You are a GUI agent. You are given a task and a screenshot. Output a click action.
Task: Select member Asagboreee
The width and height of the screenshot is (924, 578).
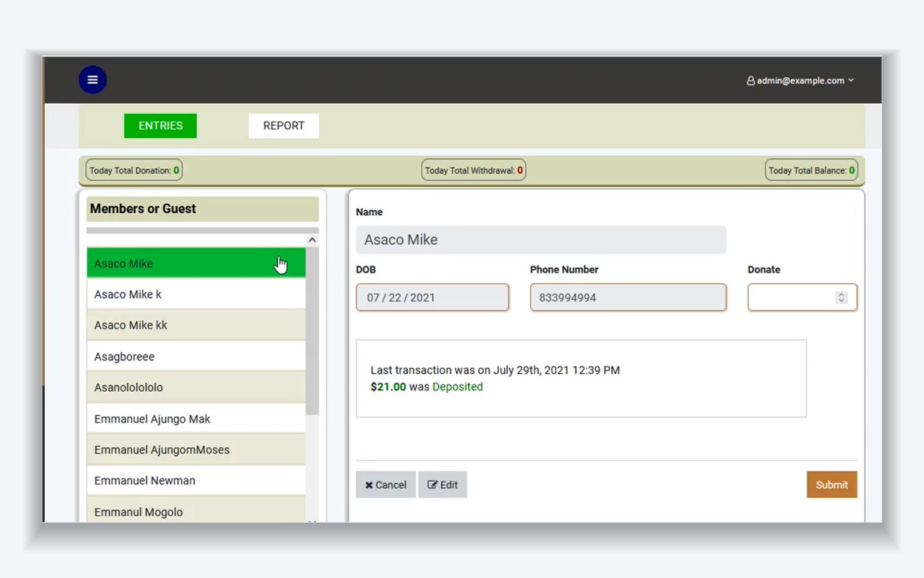pyautogui.click(x=196, y=356)
